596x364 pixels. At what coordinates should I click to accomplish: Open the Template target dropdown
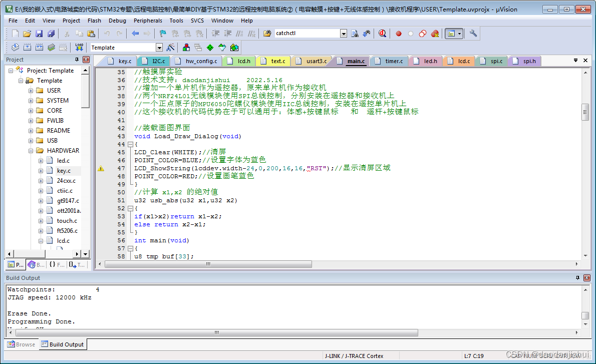click(159, 48)
